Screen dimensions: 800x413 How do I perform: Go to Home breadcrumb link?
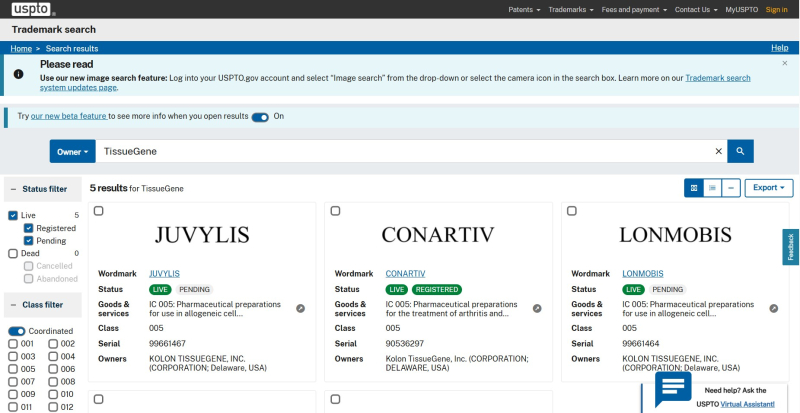(x=21, y=48)
